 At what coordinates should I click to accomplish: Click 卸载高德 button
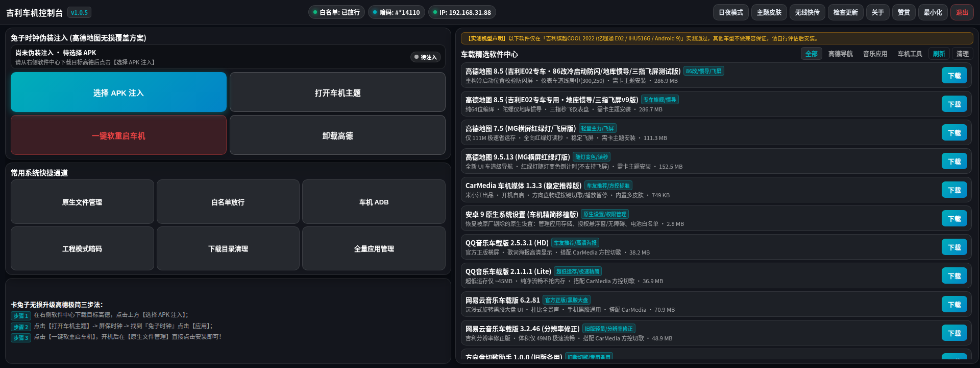click(337, 135)
